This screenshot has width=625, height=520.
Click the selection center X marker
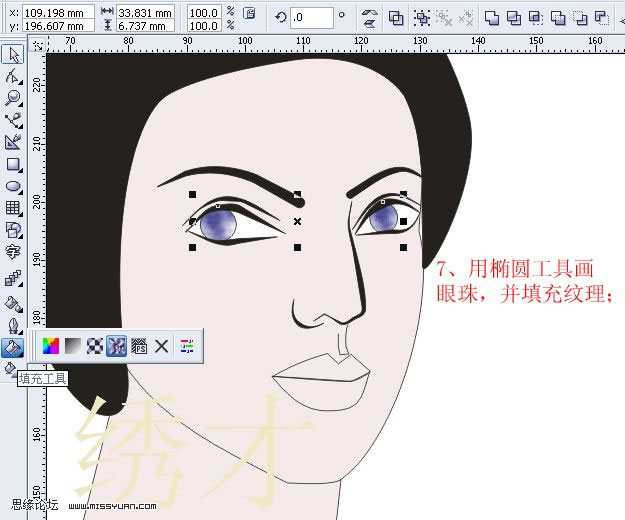297,221
